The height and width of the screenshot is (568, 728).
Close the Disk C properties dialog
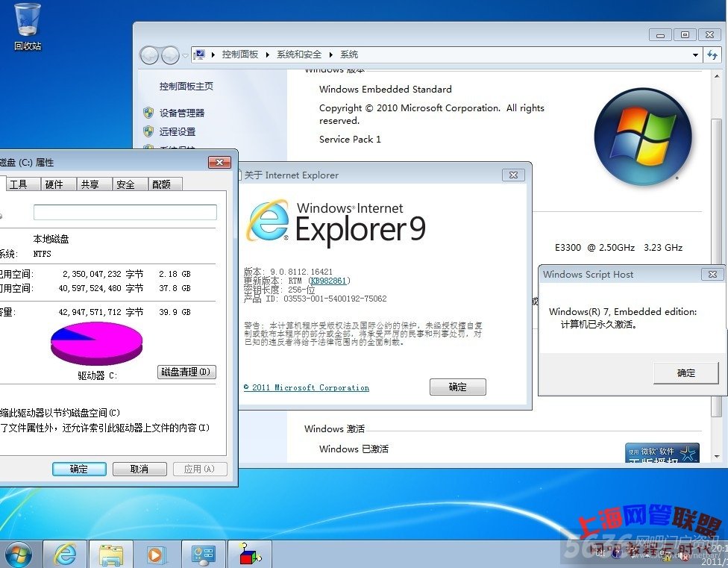pos(219,162)
